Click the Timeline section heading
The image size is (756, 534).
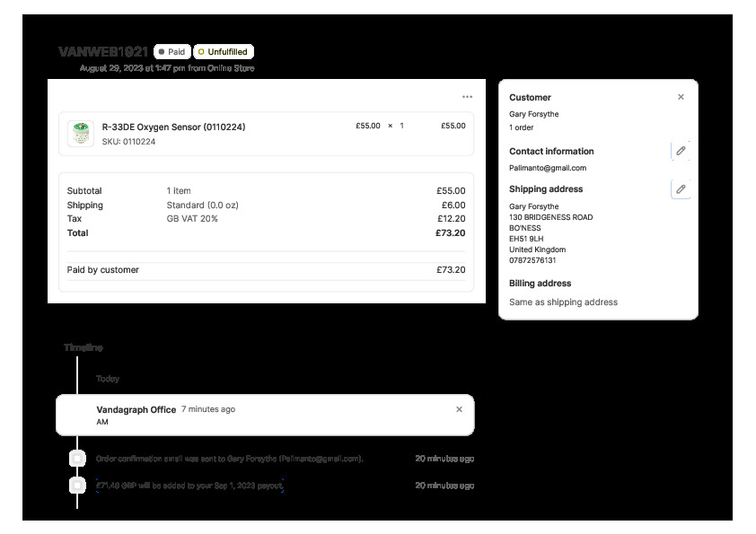[84, 347]
